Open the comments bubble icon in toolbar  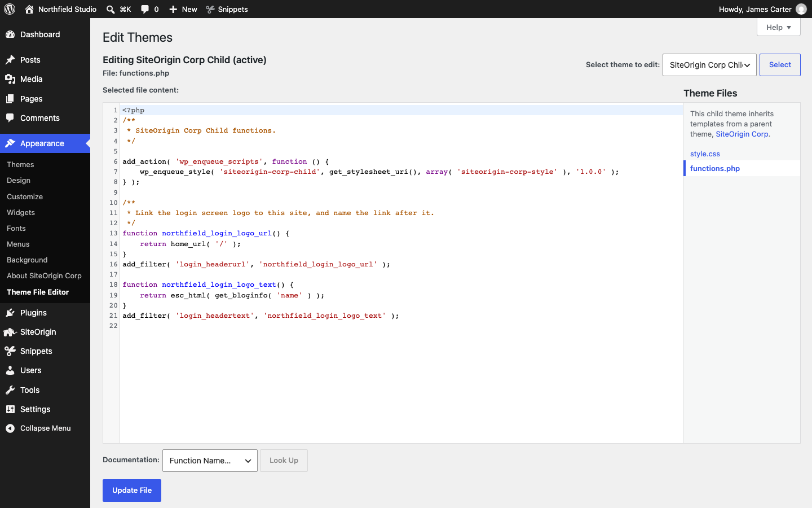click(145, 9)
